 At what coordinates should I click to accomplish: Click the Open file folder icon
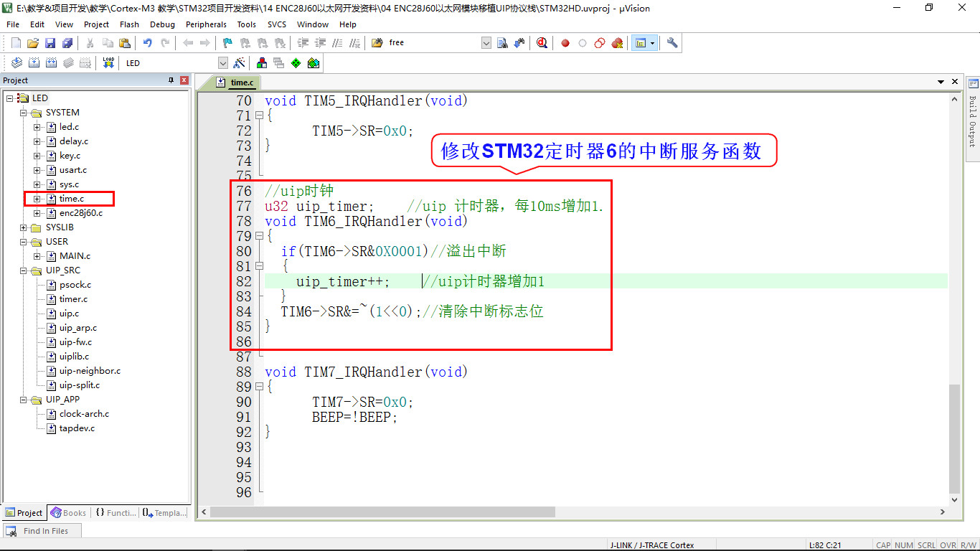pyautogui.click(x=33, y=43)
